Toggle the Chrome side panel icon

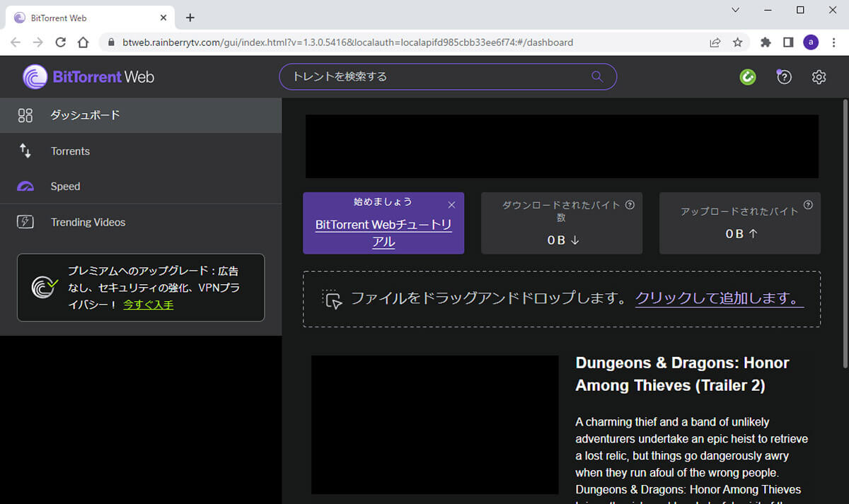coord(788,42)
